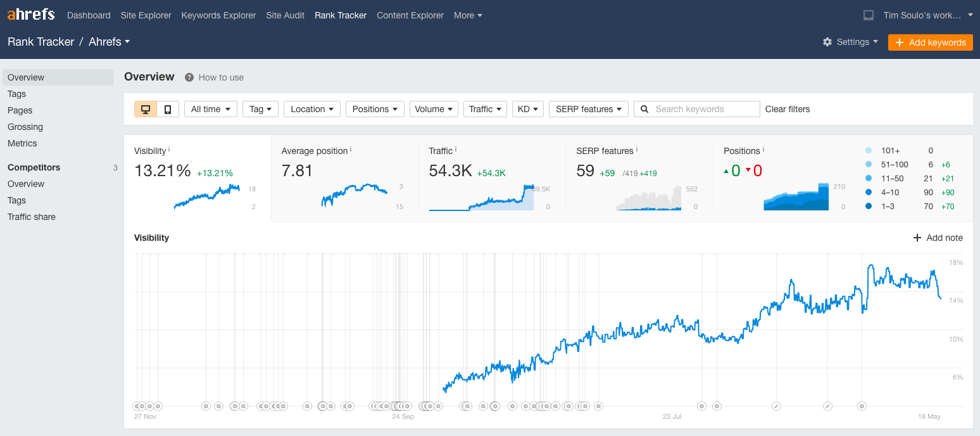Open Content Explorer from the top nav
980x436 pixels.
coord(410,15)
